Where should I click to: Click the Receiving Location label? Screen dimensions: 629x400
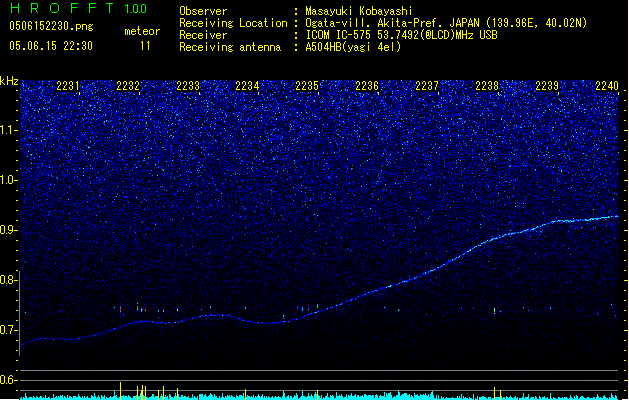click(x=233, y=23)
